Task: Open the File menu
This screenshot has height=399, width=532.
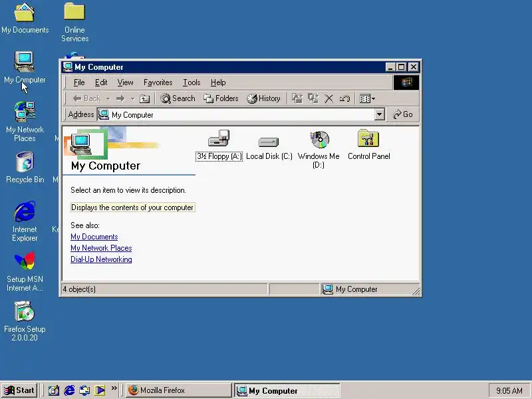Action: [x=79, y=82]
